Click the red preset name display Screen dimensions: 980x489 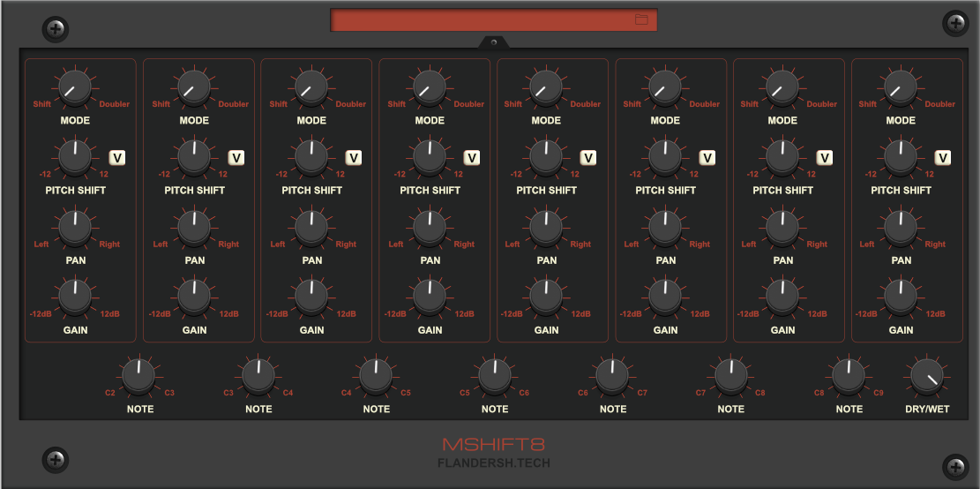pyautogui.click(x=494, y=20)
